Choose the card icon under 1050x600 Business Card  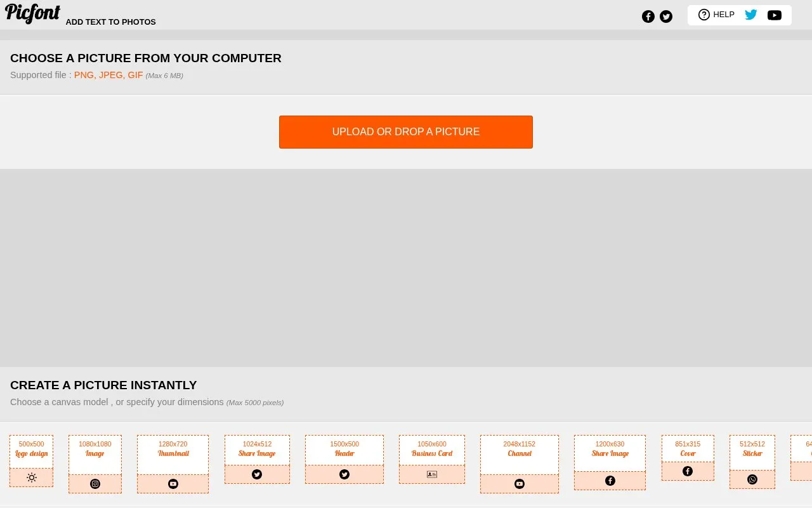tap(432, 474)
